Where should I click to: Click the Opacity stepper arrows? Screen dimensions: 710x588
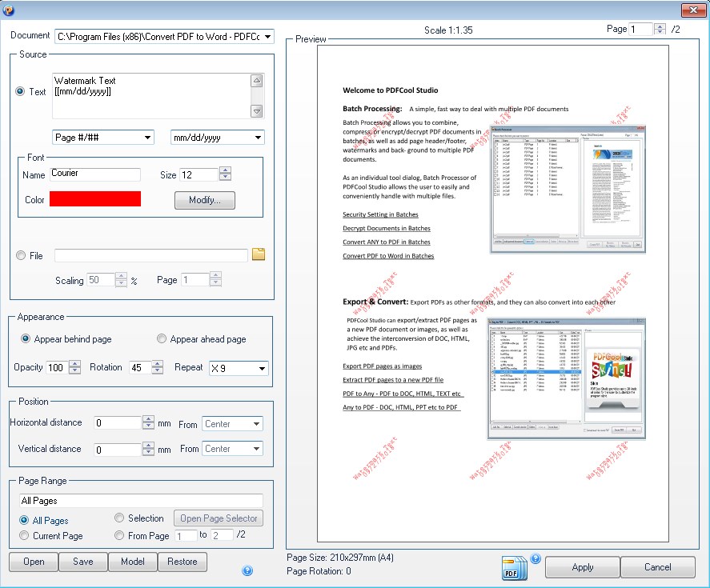click(x=74, y=367)
